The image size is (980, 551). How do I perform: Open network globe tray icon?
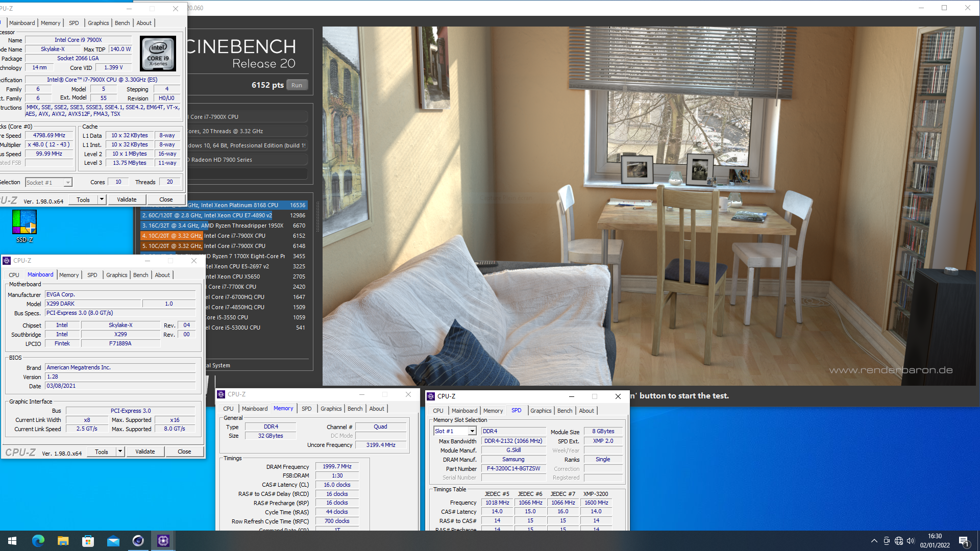pyautogui.click(x=899, y=541)
